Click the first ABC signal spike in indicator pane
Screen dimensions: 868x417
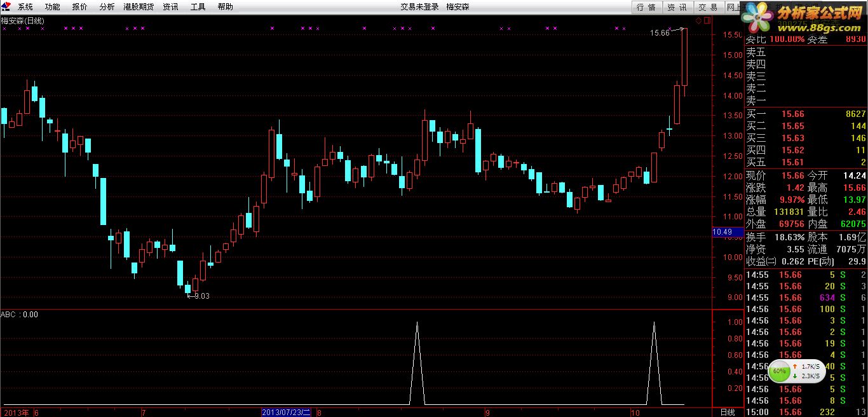(417, 362)
